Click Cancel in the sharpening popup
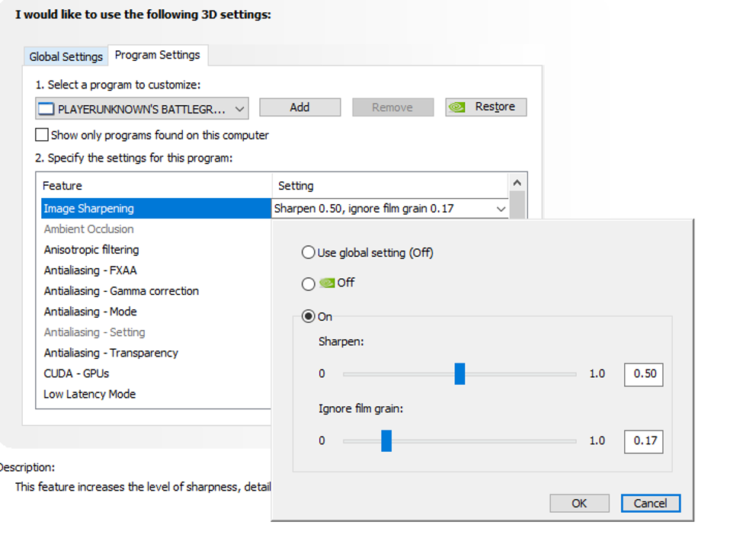Screen dimensions: 743x560 click(651, 503)
